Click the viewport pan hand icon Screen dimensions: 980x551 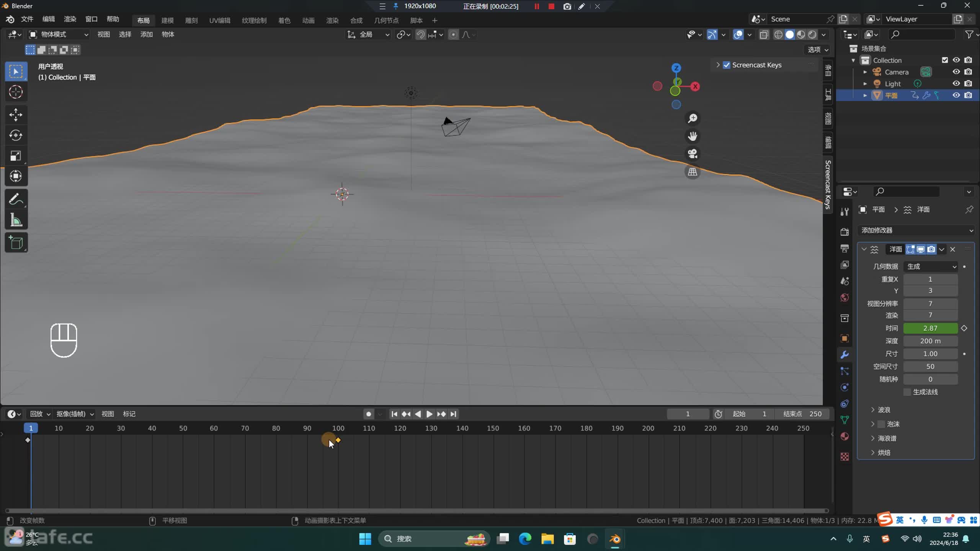[693, 136]
